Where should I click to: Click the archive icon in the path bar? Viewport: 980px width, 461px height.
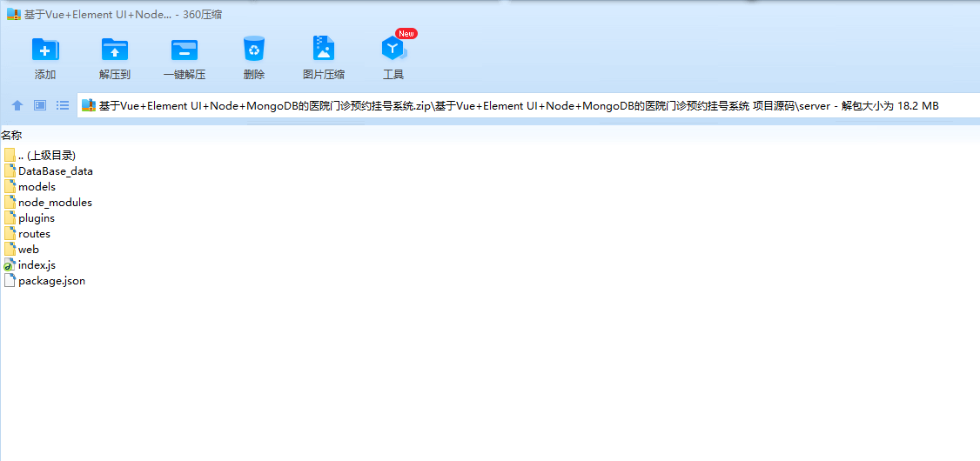click(x=89, y=105)
